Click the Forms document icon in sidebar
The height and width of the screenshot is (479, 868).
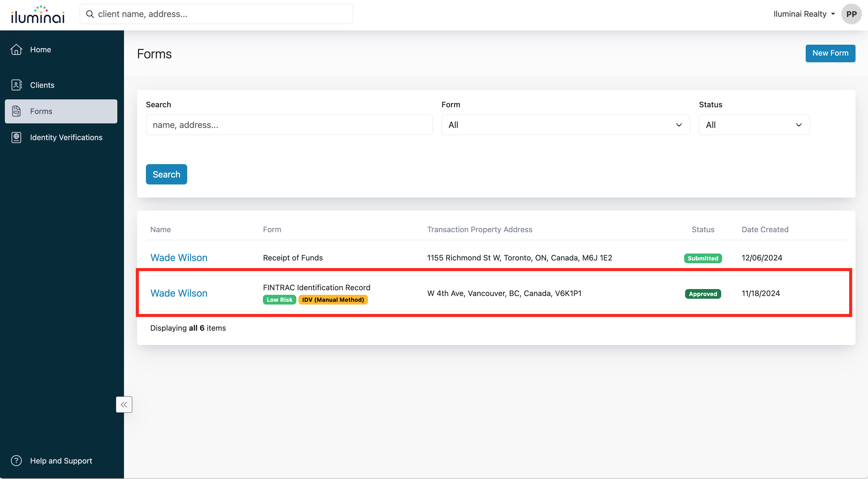16,111
